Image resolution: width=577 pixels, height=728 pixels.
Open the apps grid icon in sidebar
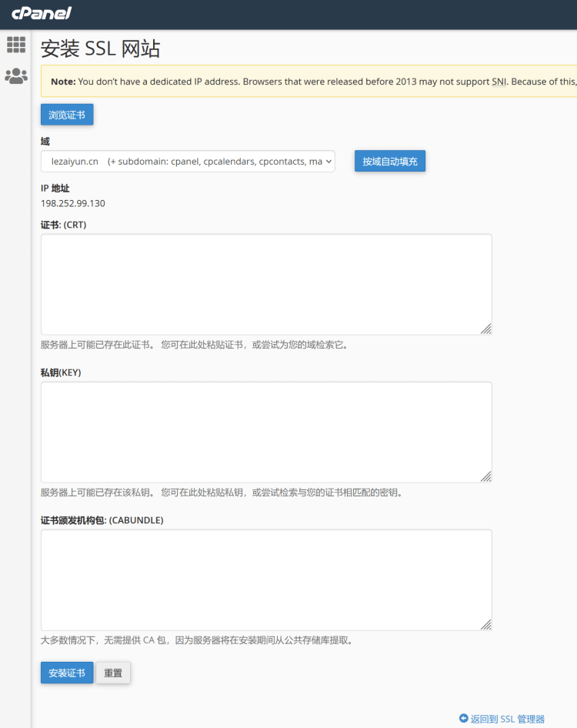click(x=16, y=45)
